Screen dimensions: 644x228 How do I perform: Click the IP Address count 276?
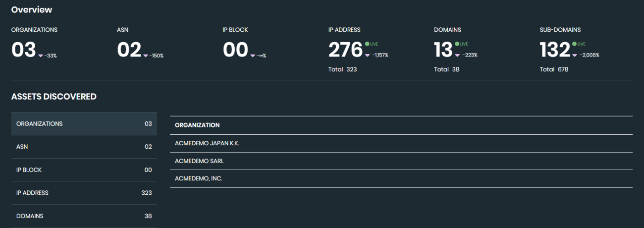pyautogui.click(x=345, y=50)
